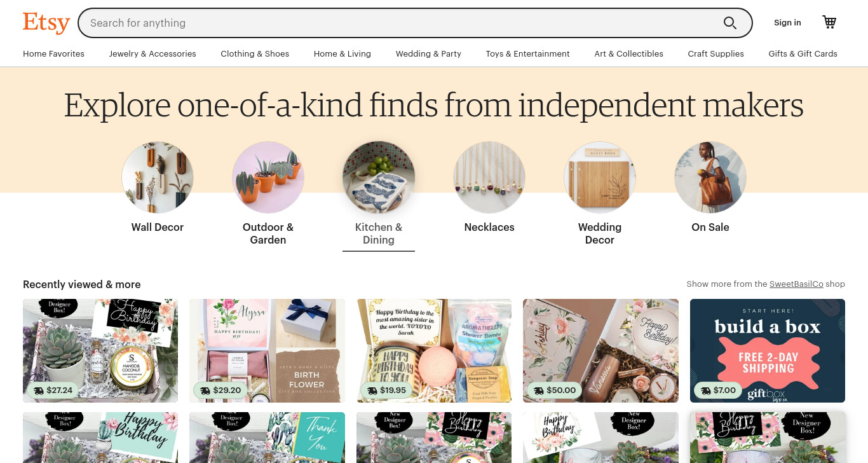Viewport: 868px width, 463px height.
Task: Click the Etsy logo
Action: click(x=46, y=23)
